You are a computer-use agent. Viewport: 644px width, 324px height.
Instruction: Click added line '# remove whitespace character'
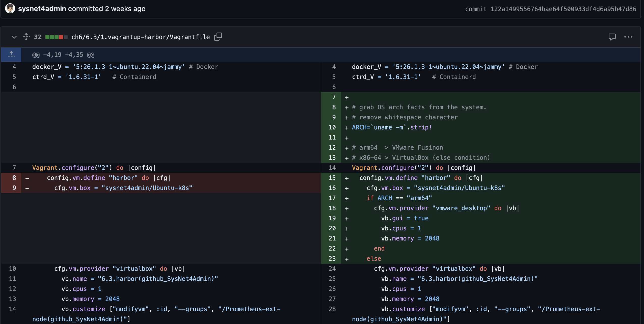pos(405,117)
